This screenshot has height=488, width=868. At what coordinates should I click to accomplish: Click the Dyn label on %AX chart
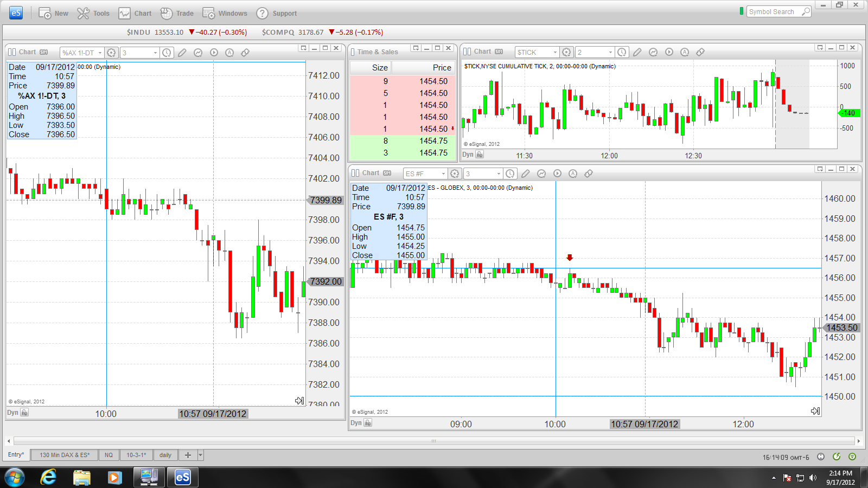click(12, 413)
